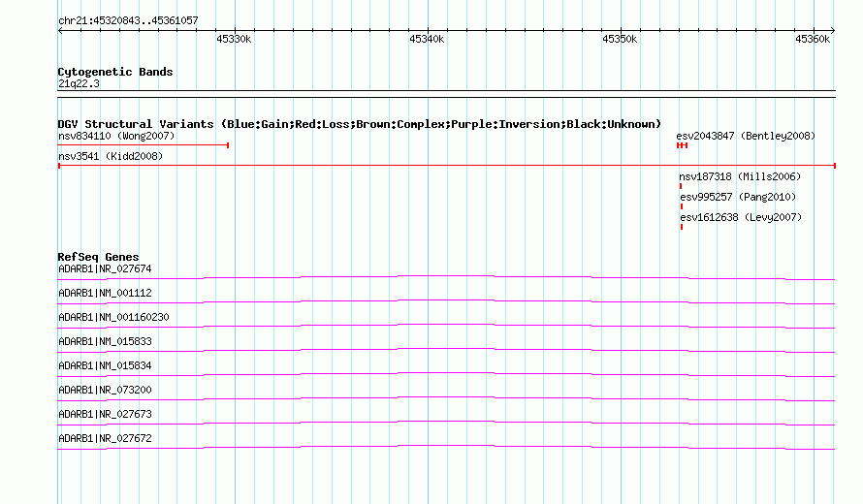Screen dimensions: 863x504
Task: Select transcript ADARB1|NR_073200
Action: (x=105, y=390)
